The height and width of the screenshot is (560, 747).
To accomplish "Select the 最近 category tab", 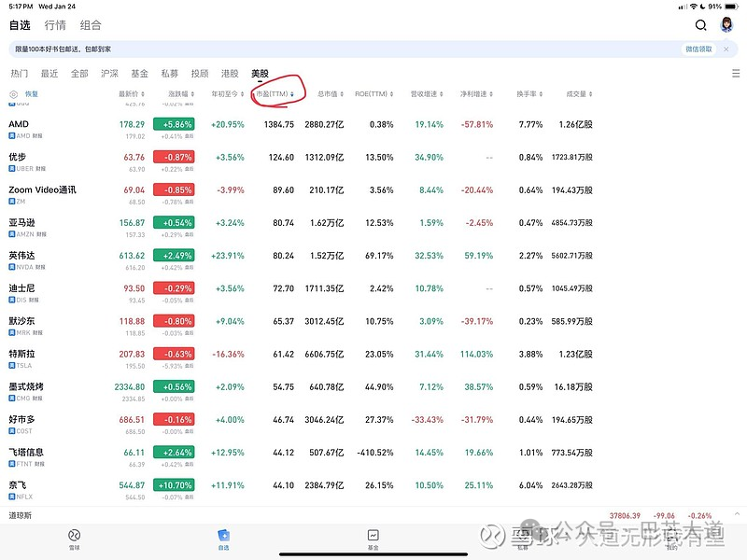I will pos(49,74).
